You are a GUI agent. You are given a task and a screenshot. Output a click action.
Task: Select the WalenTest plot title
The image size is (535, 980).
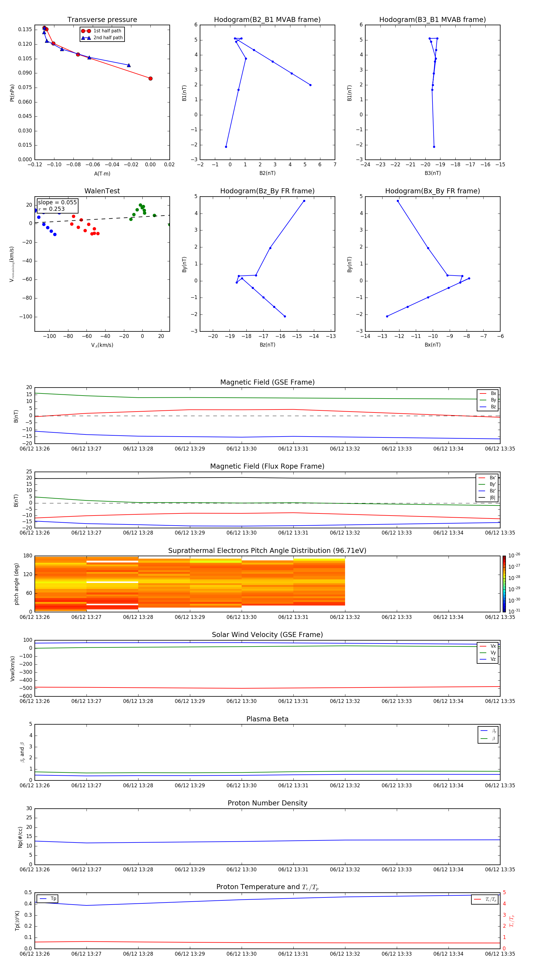click(102, 191)
